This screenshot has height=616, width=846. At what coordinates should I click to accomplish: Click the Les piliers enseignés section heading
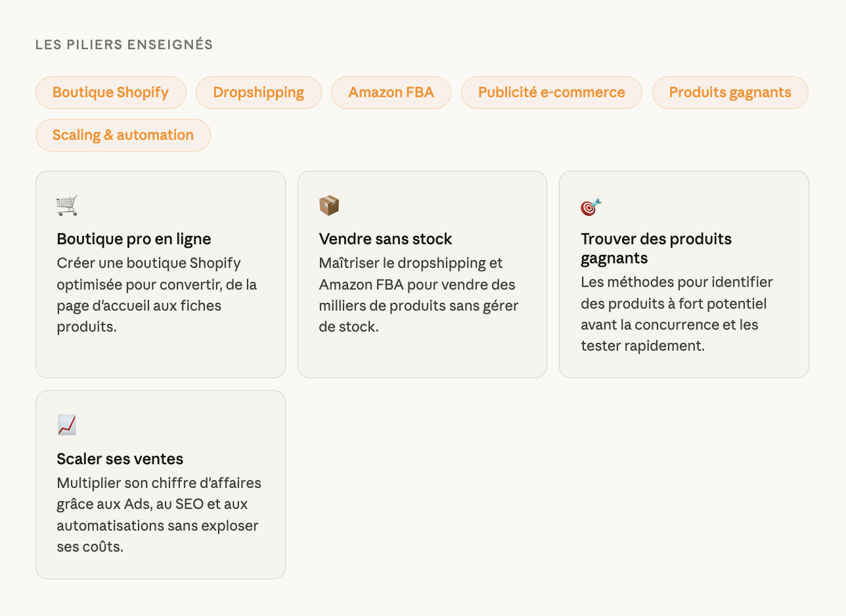coord(124,45)
